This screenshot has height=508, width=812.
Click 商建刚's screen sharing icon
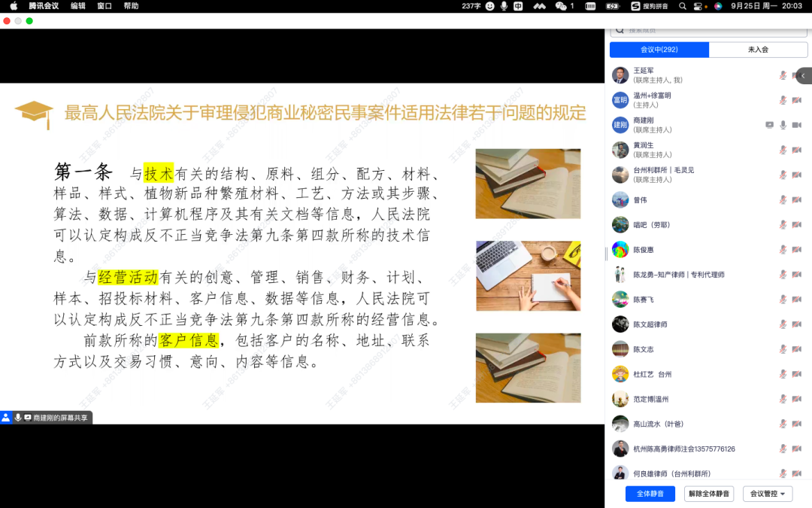pos(769,125)
